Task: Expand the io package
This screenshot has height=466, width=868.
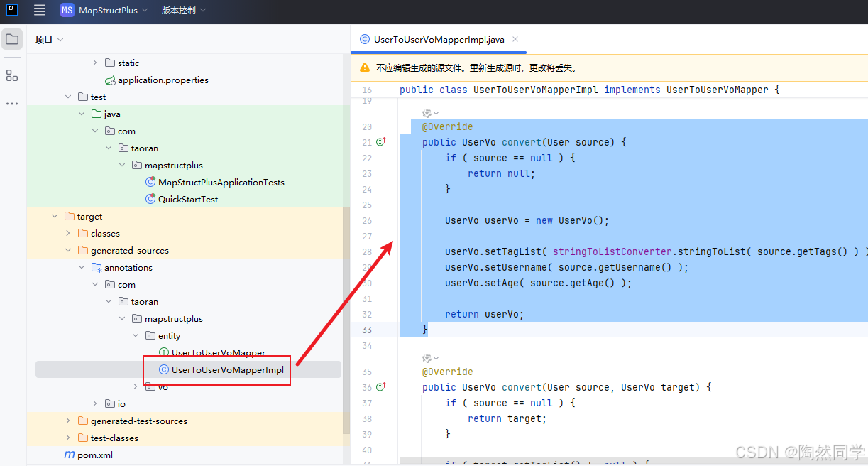Action: (x=95, y=404)
